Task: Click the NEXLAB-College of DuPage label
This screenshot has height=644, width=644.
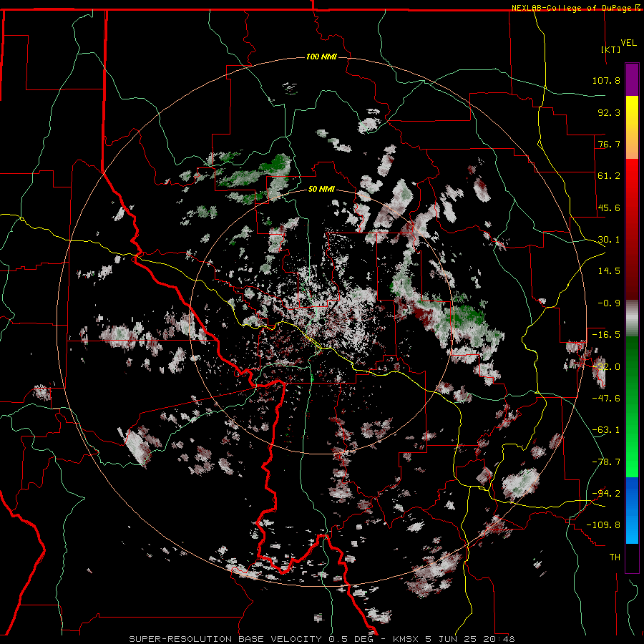Action: point(571,8)
